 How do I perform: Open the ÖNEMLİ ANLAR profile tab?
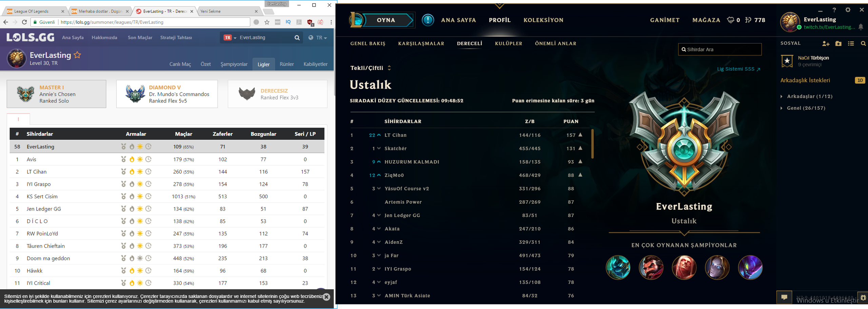555,43
